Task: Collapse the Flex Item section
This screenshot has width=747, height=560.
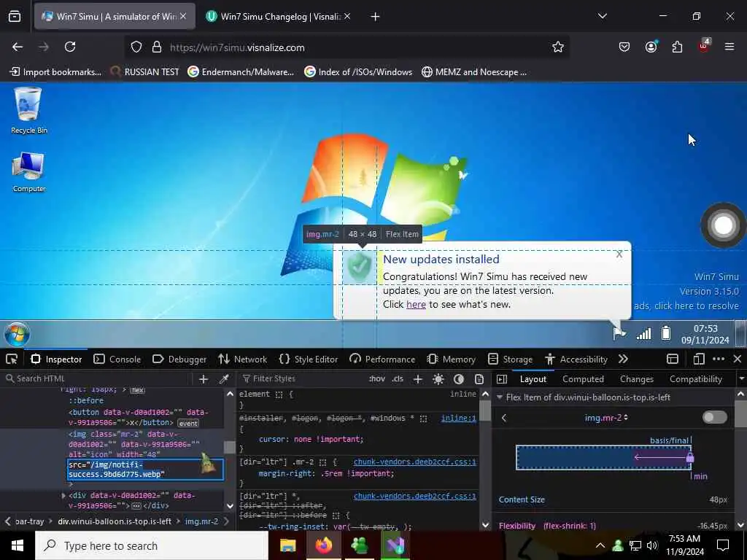Action: [500, 397]
